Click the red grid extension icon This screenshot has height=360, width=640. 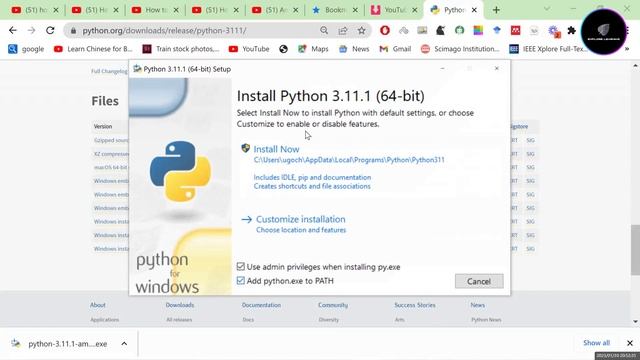click(516, 31)
